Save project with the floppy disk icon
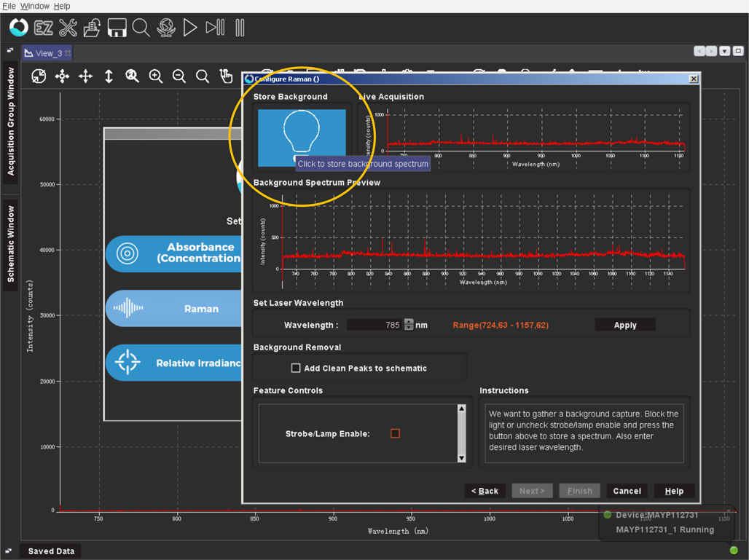The width and height of the screenshot is (749, 560). click(117, 28)
